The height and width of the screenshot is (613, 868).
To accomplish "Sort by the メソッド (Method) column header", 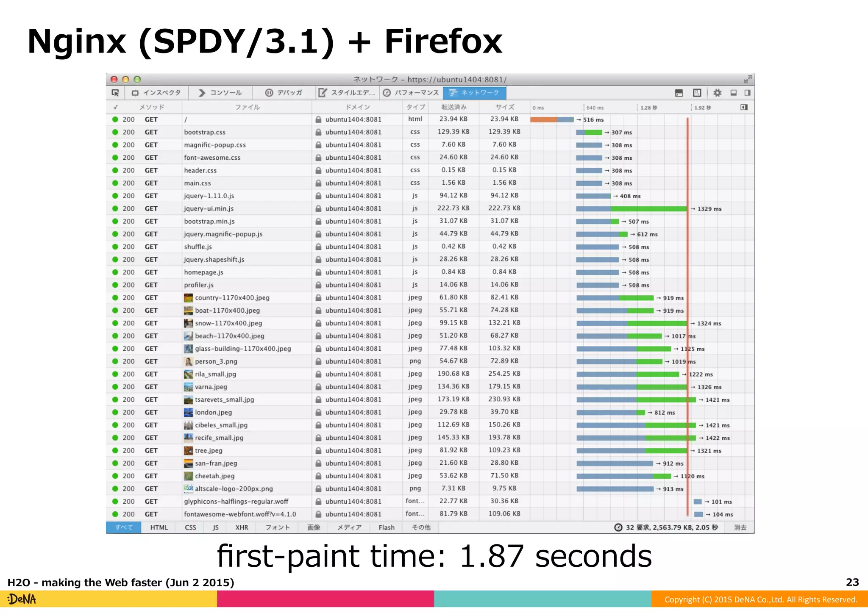I will click(152, 107).
